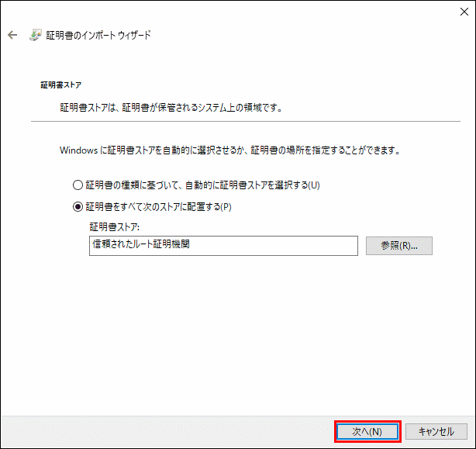Close the certificate import wizard window
This screenshot has width=476, height=449.
point(464,12)
